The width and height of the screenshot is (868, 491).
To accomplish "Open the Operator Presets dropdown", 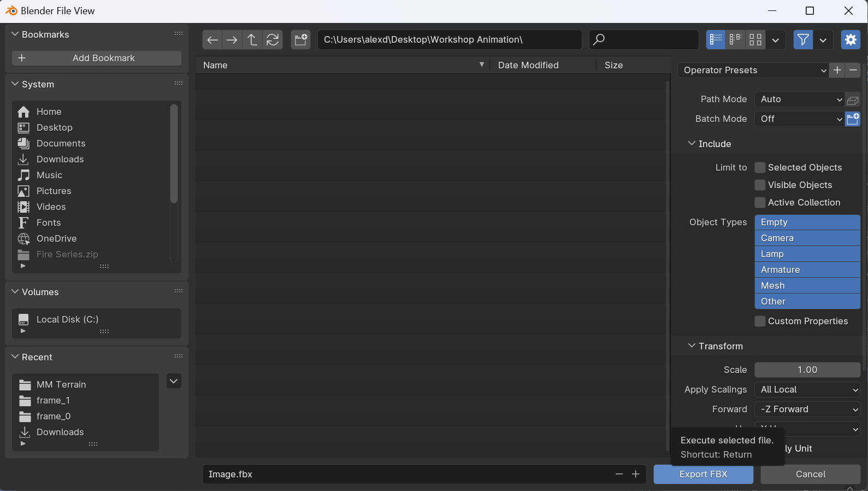I will (x=753, y=70).
